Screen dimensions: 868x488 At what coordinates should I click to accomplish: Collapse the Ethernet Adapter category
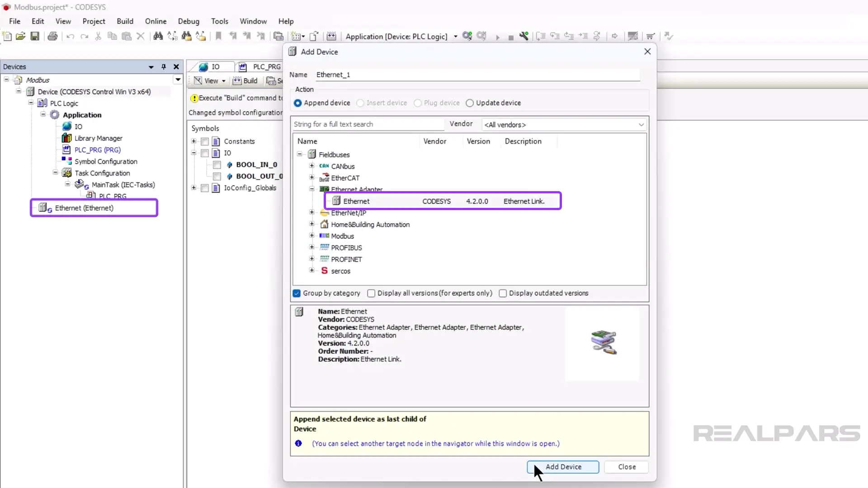(312, 189)
